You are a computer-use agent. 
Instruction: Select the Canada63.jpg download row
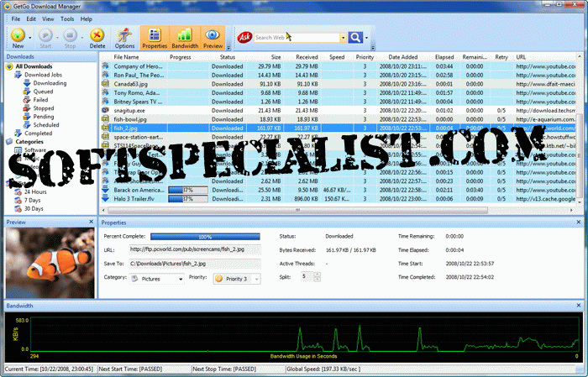(x=338, y=84)
